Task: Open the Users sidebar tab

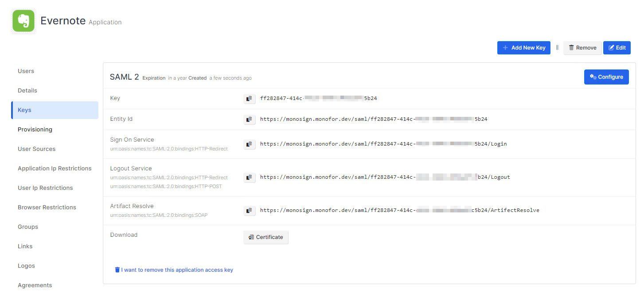Action: (26, 71)
